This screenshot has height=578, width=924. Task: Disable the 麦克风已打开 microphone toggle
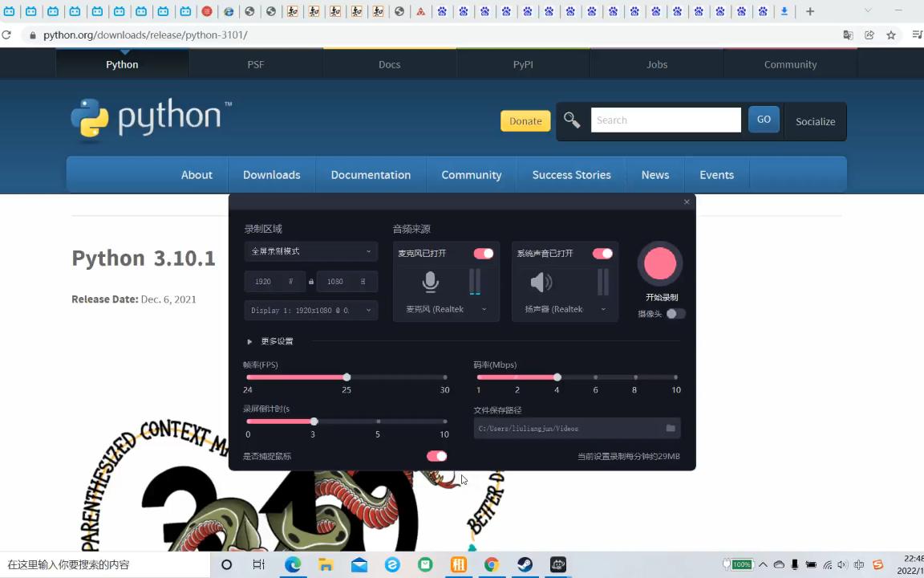click(483, 253)
